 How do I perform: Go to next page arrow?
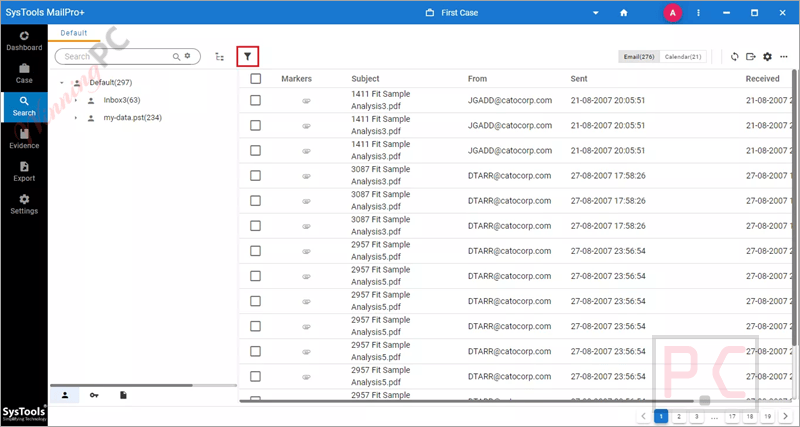pyautogui.click(x=785, y=416)
